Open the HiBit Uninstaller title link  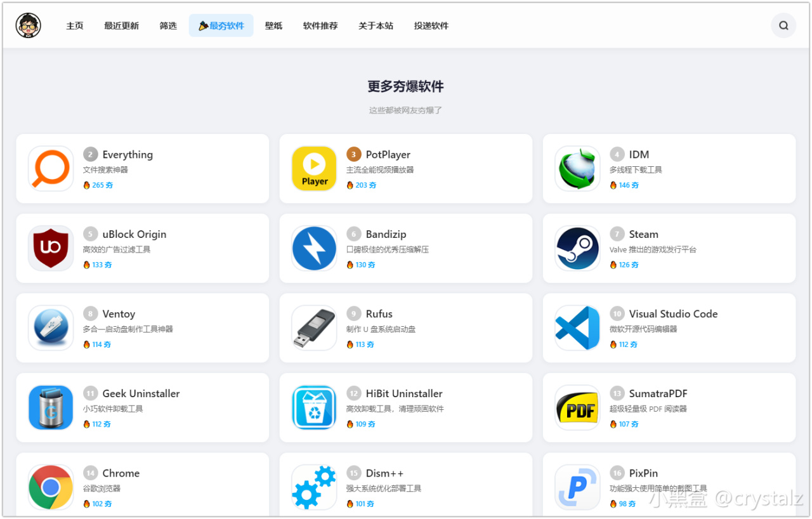(404, 393)
